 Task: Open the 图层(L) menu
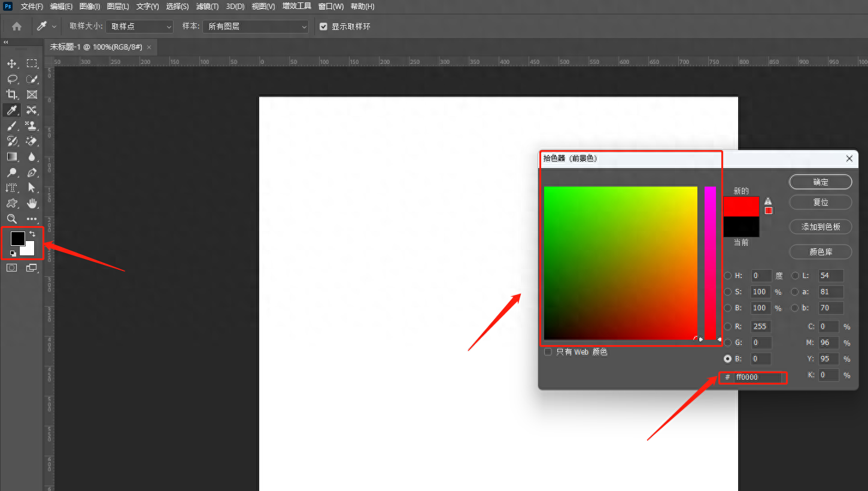(x=118, y=7)
